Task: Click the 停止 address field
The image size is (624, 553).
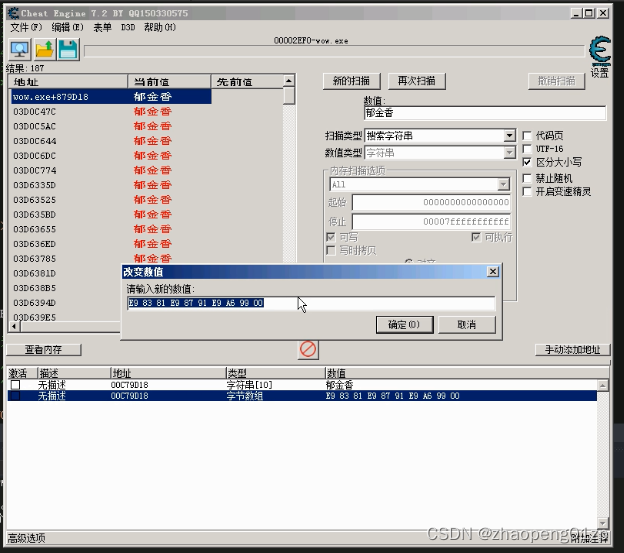Action: pyautogui.click(x=431, y=221)
